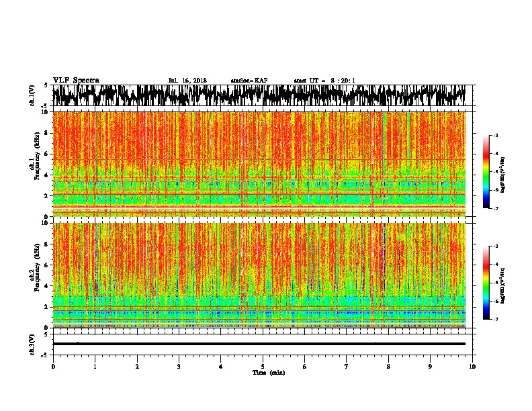This screenshot has width=532, height=411.
Task: Click the time axis tick label "3"
Action: tap(179, 367)
